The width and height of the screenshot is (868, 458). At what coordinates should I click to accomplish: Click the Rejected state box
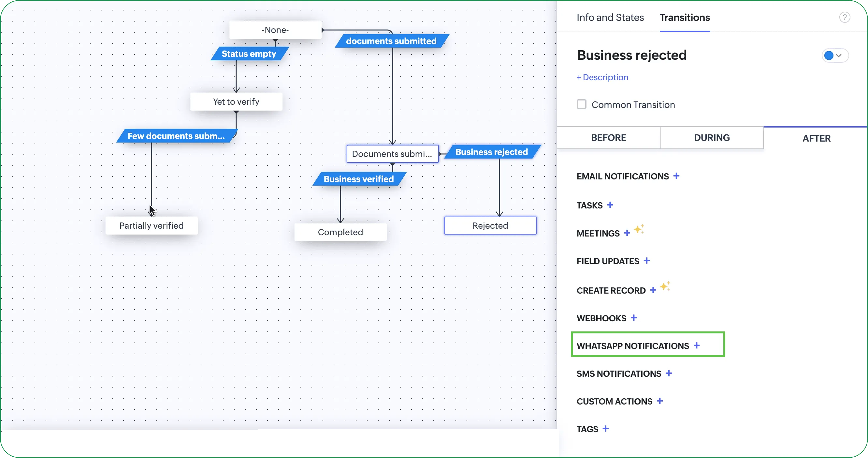tap(490, 226)
